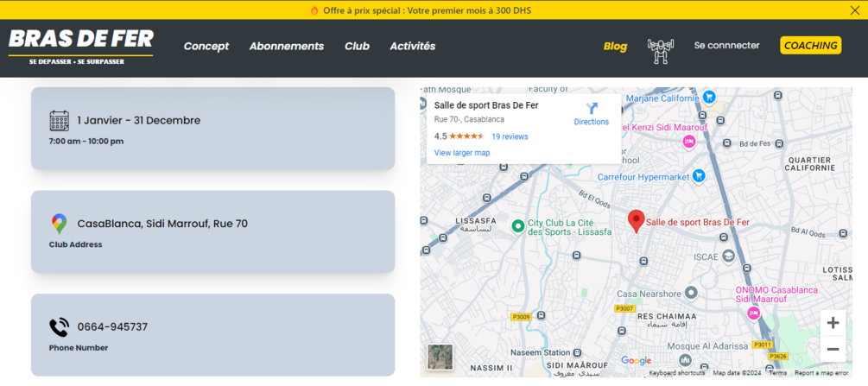Image resolution: width=868 pixels, height=386 pixels.
Task: Click the Marjane Californie shopping cart marker
Action: (x=708, y=98)
